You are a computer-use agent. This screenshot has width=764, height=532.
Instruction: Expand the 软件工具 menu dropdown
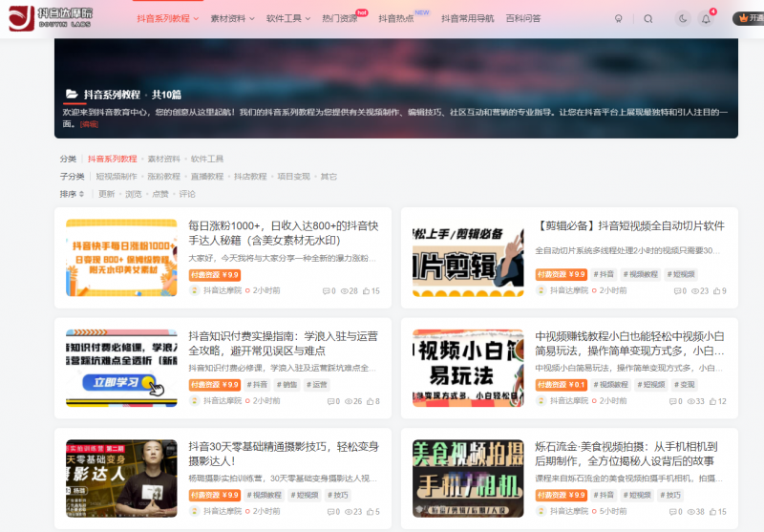(x=287, y=18)
